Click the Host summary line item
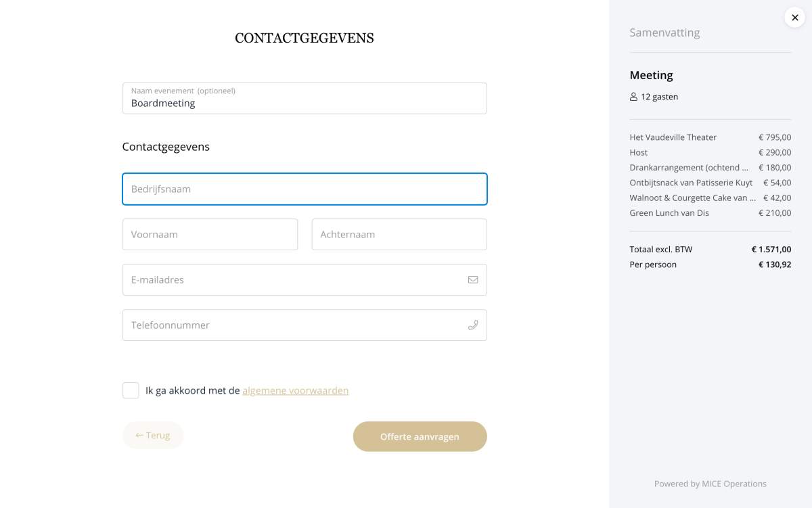 pyautogui.click(x=710, y=152)
